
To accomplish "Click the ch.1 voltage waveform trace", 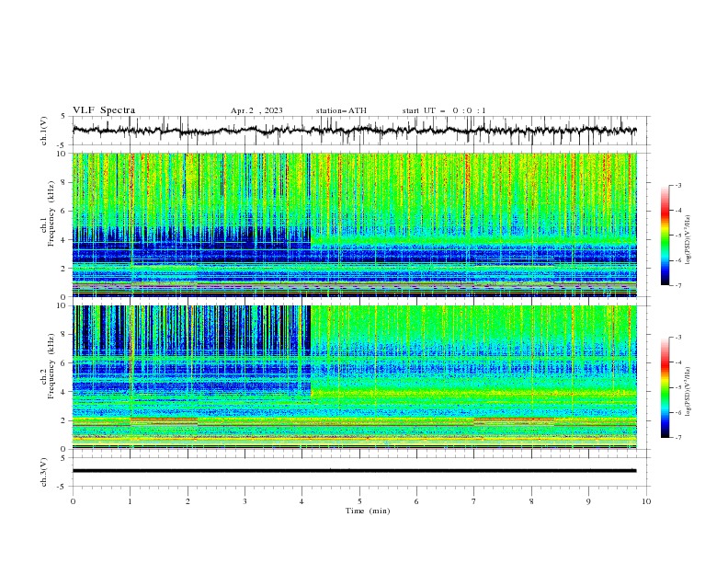I will (355, 131).
